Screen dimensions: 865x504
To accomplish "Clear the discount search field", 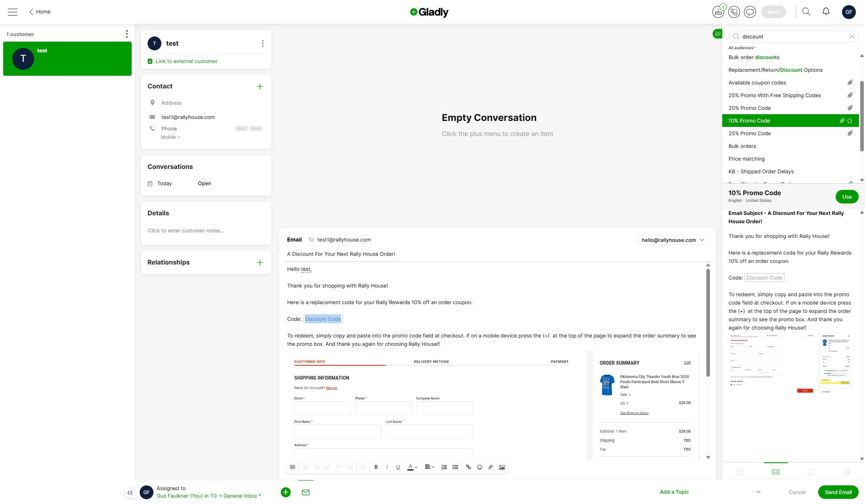I will (x=852, y=36).
